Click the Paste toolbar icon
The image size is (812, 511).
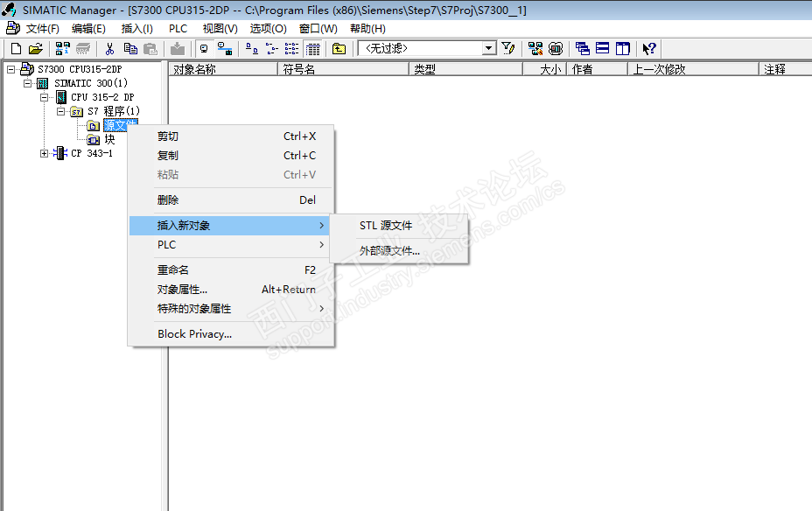(x=150, y=49)
